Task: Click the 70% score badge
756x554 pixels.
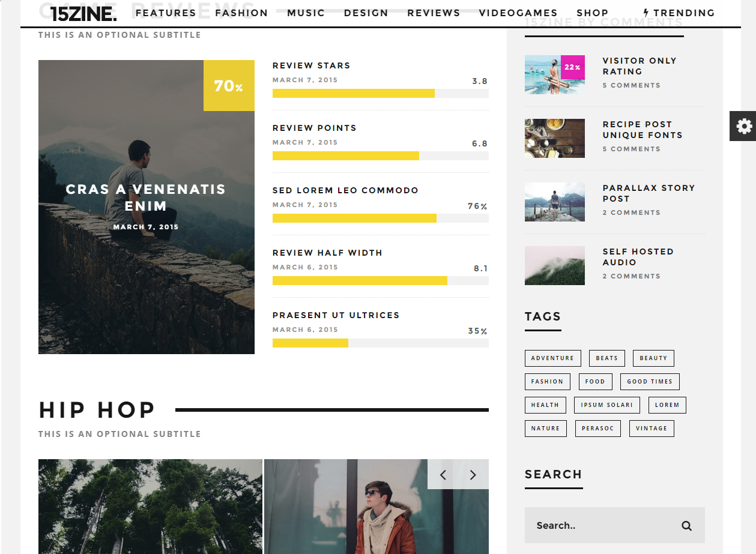Action: click(229, 86)
